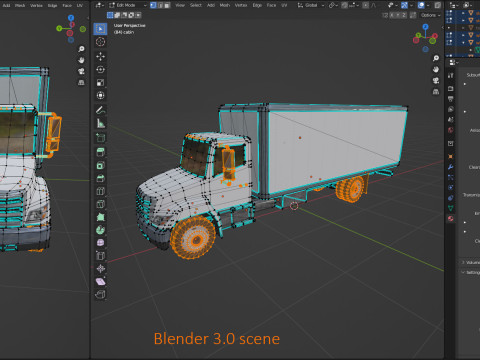This screenshot has height=360, width=480.
Task: Click the zoom magnifier in right viewport
Action: 436,58
